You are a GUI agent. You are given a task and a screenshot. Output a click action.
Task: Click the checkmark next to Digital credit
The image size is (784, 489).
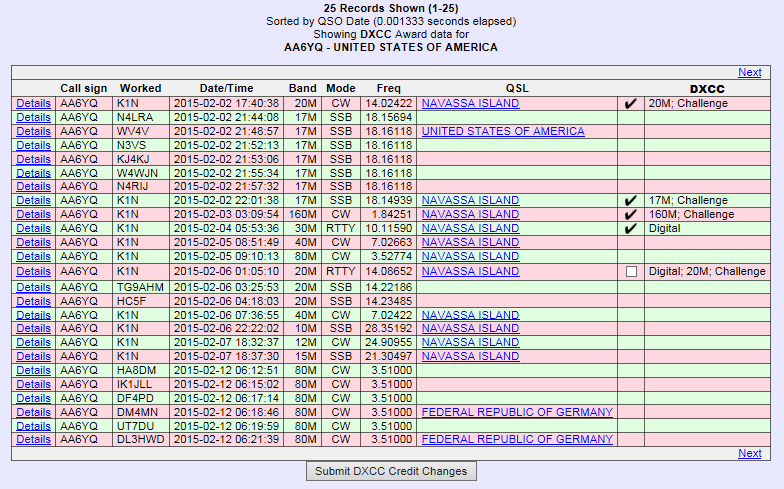pos(630,228)
